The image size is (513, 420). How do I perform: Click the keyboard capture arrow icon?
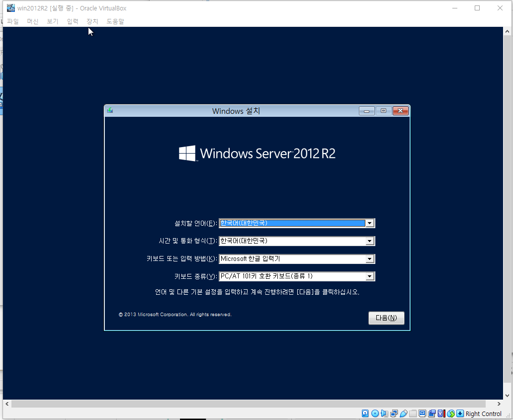click(460, 414)
